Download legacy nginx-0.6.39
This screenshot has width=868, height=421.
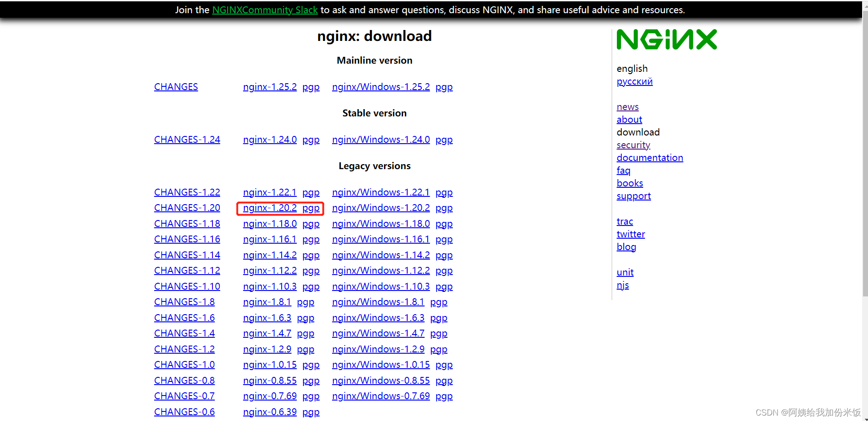click(270, 411)
